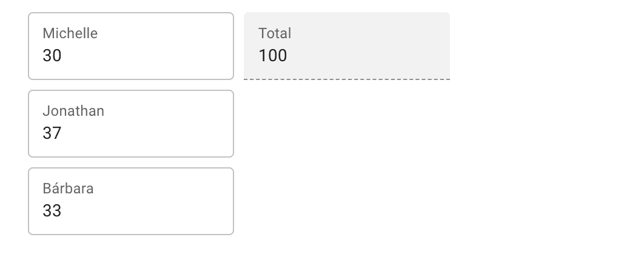The height and width of the screenshot is (257, 644).
Task: Click the value 37 in Jonathan's field
Action: 52,133
